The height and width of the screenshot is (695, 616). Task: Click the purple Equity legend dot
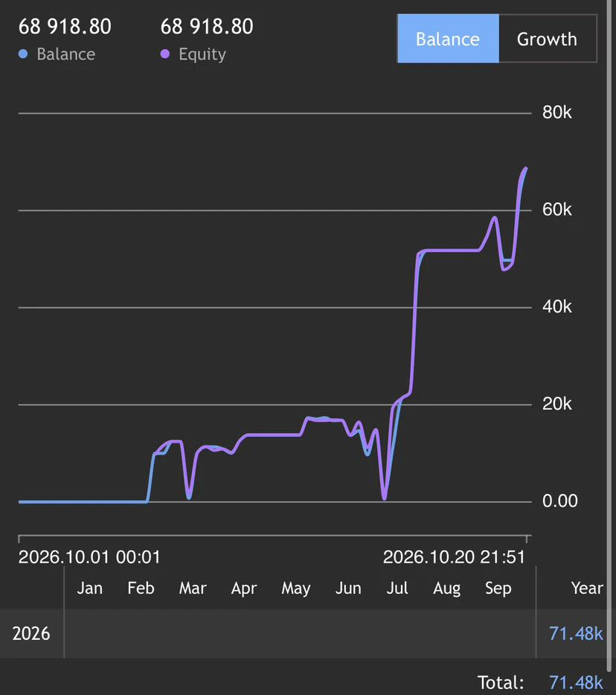pyautogui.click(x=165, y=54)
